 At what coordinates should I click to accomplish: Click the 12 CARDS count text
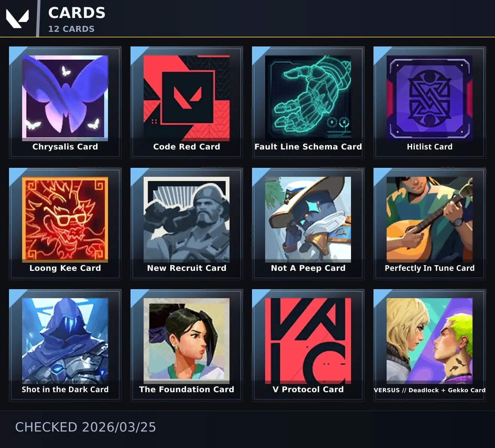tap(71, 29)
